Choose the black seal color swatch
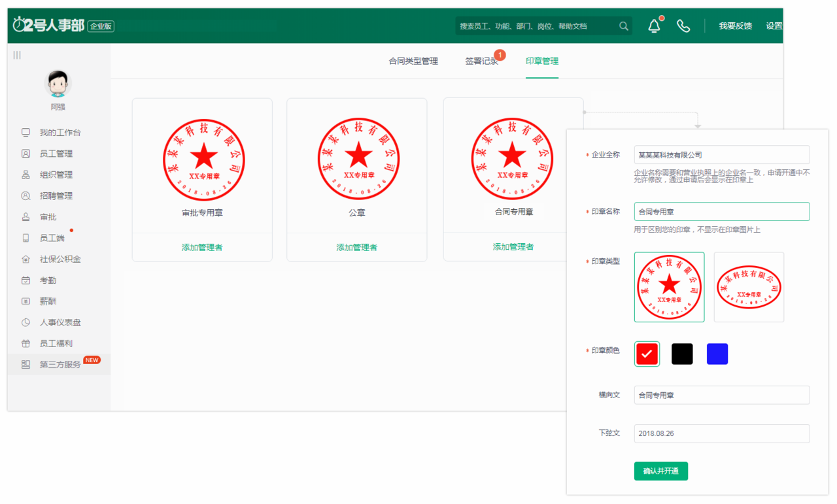 682,354
